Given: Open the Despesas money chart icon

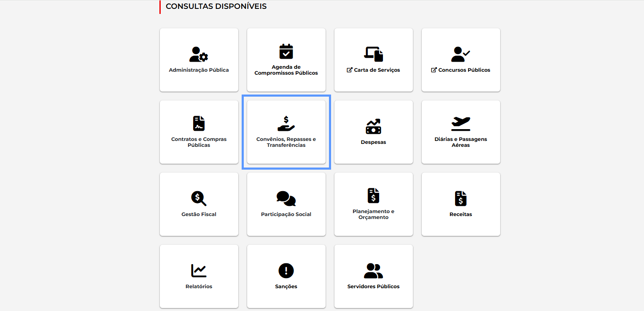Looking at the screenshot, I should [x=373, y=126].
